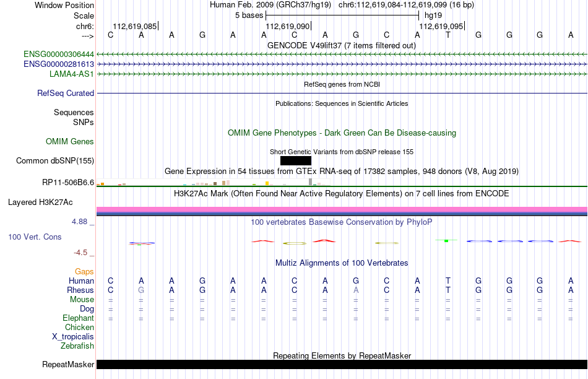The image size is (588, 379).
Task: Click the Chicken alignment row label
Action: tap(79, 327)
